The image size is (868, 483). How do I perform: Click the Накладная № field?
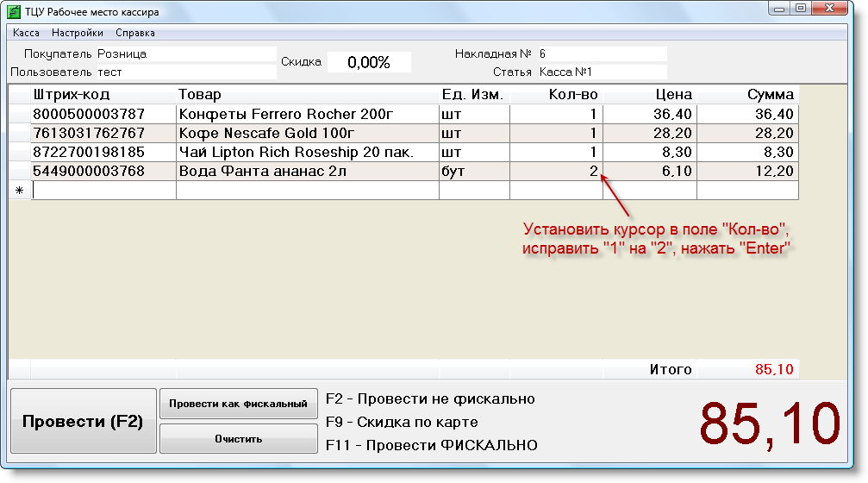(602, 53)
